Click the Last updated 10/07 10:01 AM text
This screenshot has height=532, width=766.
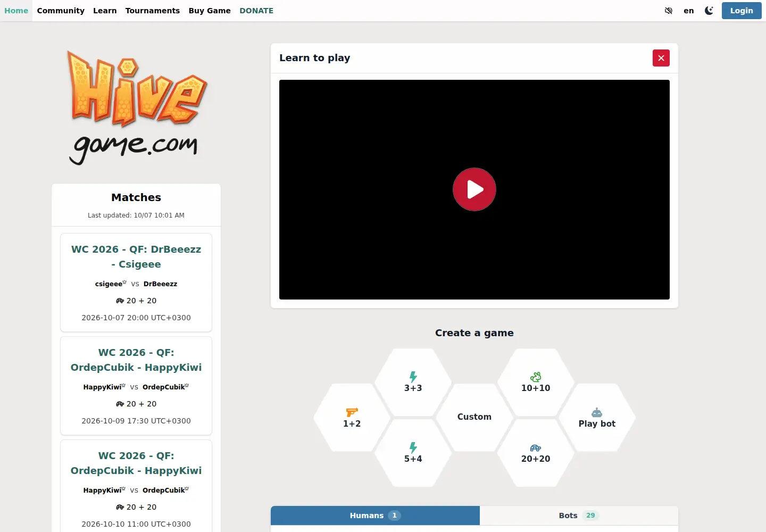[136, 215]
